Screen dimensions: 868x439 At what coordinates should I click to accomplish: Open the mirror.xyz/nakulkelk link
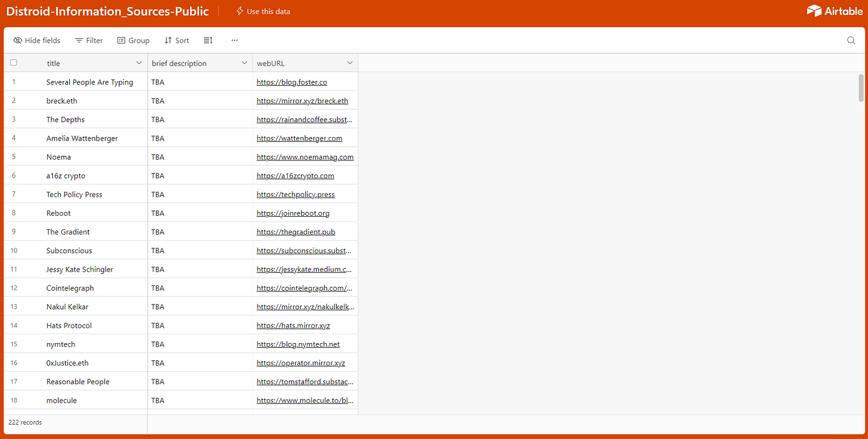(305, 307)
